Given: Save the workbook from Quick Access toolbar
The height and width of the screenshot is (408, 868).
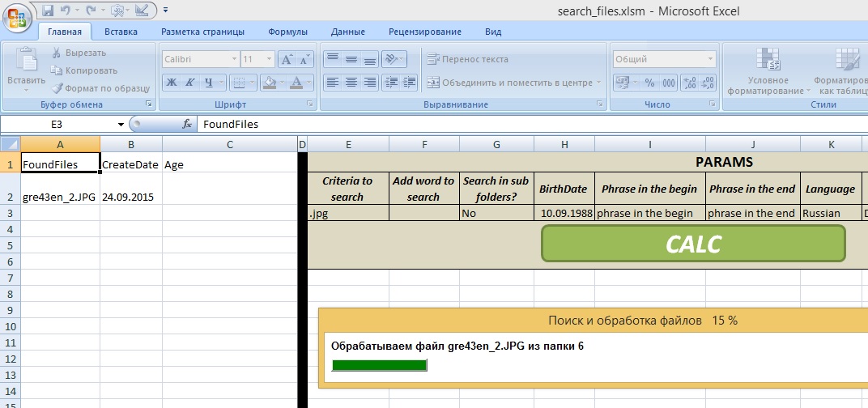Looking at the screenshot, I should [x=48, y=10].
